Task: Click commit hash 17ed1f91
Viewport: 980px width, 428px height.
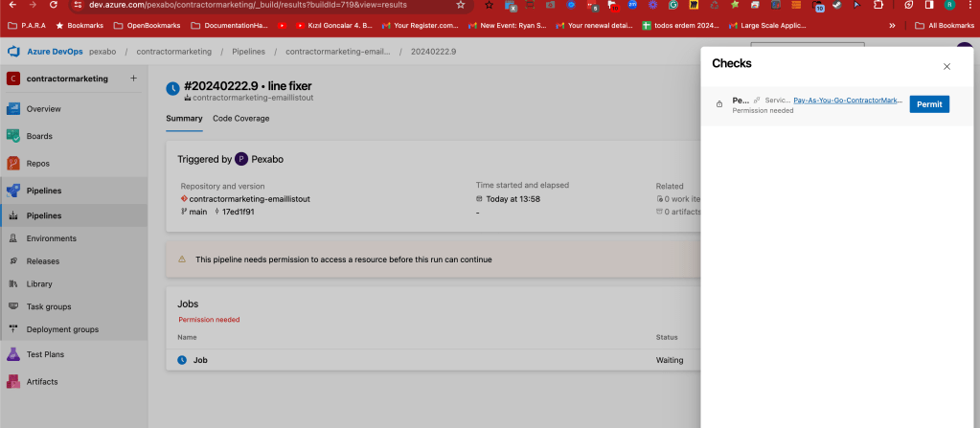Action: (x=239, y=212)
